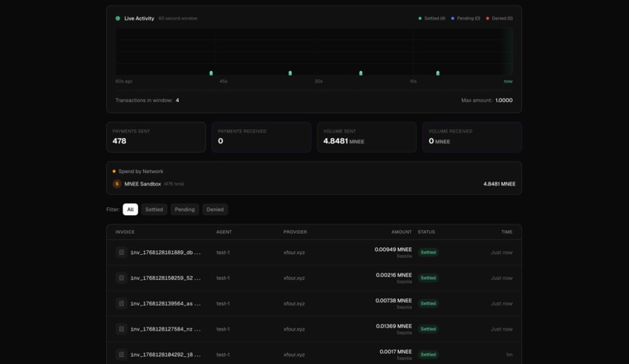
Task: Open invoice inv_1768128161889_db
Action: point(165,253)
